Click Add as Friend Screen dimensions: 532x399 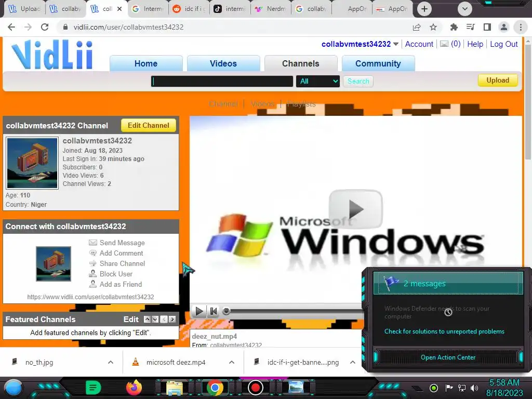121,284
